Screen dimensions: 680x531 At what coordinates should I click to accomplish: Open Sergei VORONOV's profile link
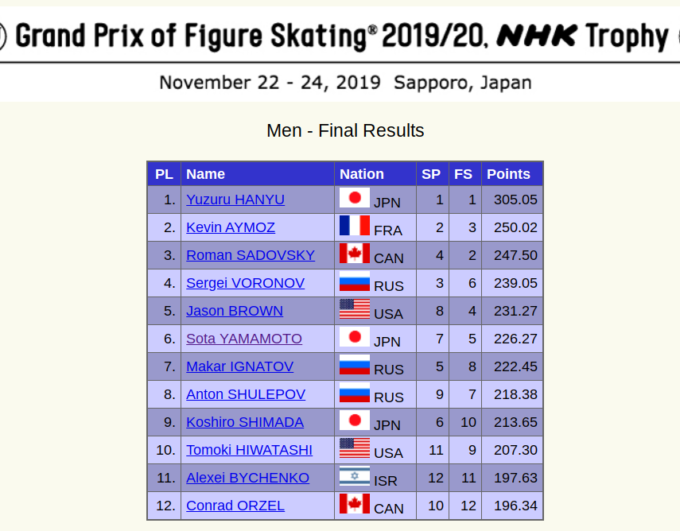[x=245, y=283]
